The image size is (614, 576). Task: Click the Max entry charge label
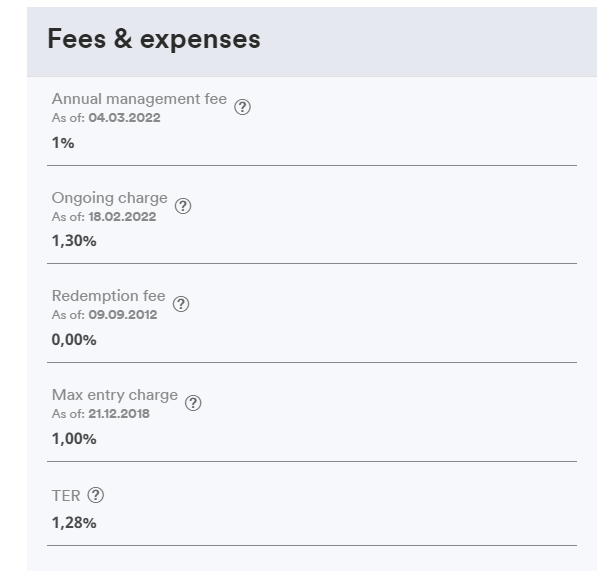(115, 395)
